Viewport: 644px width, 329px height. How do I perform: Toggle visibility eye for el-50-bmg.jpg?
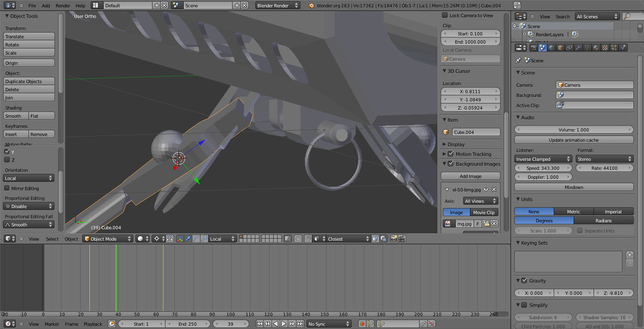click(486, 189)
